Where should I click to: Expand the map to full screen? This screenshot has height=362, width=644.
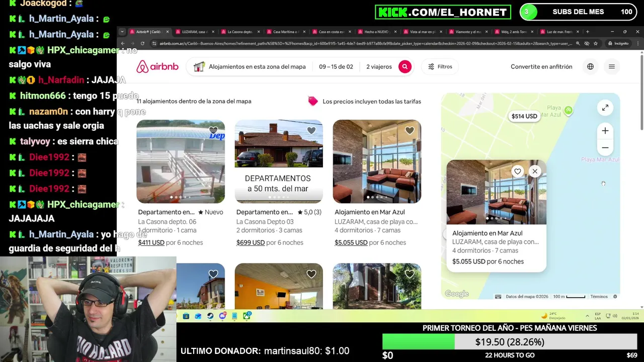[605, 108]
